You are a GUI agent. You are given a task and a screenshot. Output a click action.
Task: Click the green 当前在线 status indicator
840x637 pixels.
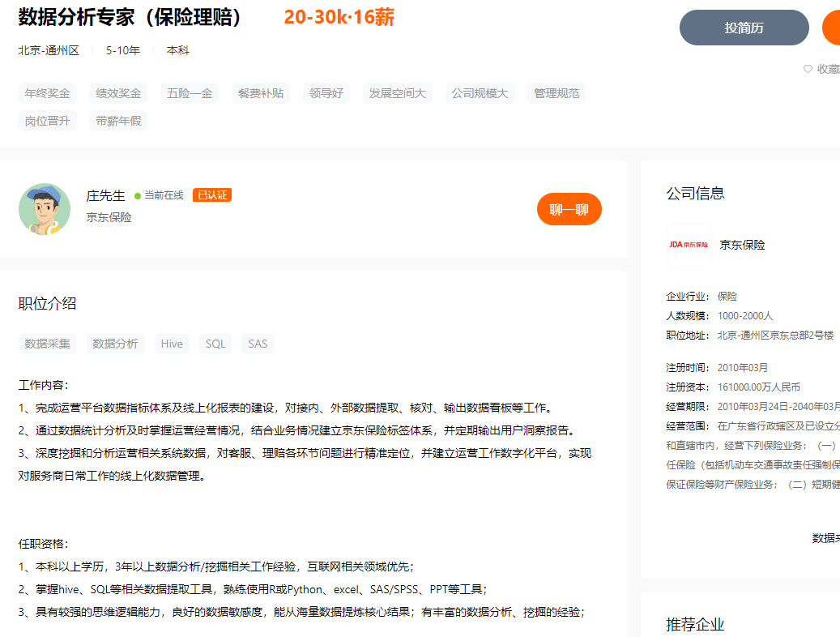138,195
